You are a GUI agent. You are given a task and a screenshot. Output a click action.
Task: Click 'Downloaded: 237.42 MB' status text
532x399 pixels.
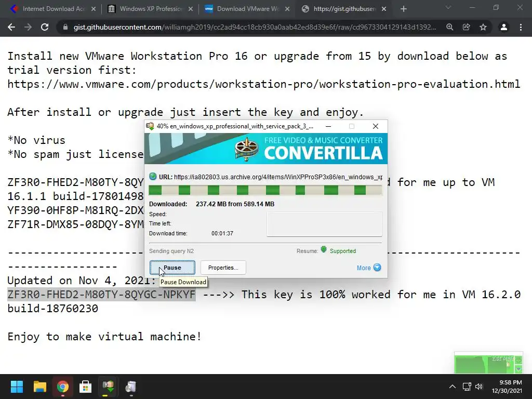pyautogui.click(x=212, y=204)
